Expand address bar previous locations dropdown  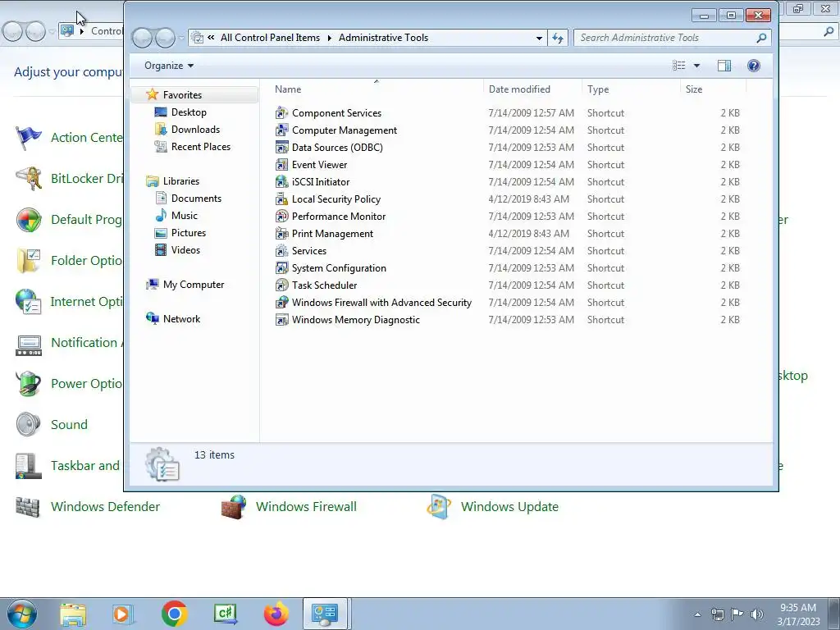(x=539, y=38)
